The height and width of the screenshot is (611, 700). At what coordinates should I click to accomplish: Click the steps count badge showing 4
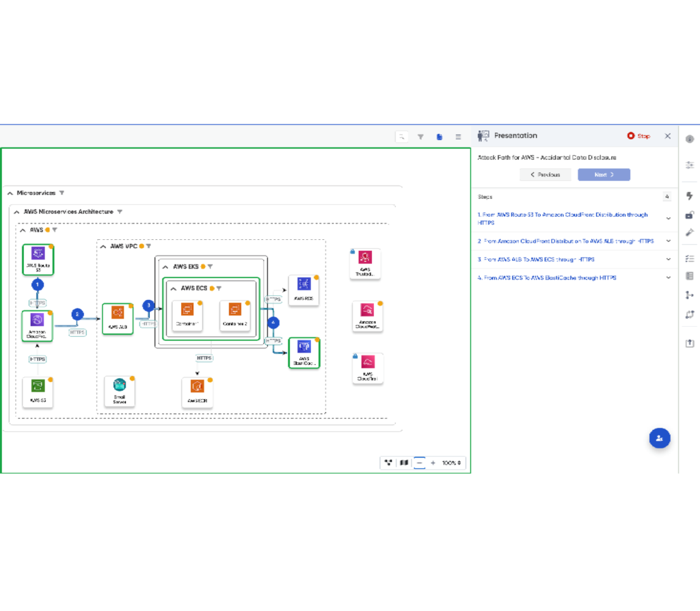667,196
